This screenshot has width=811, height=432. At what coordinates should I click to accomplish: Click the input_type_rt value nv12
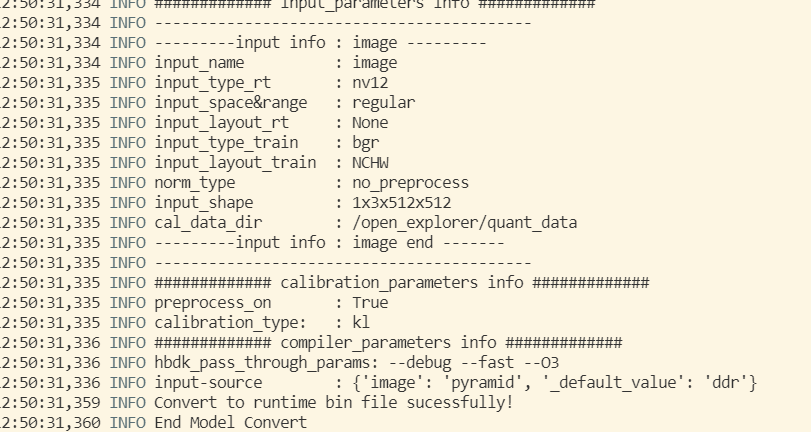click(x=370, y=82)
